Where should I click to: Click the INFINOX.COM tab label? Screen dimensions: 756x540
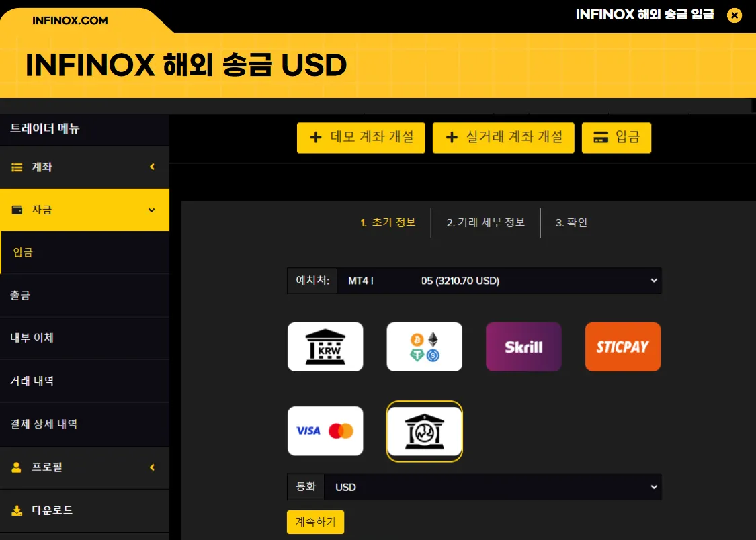70,21
